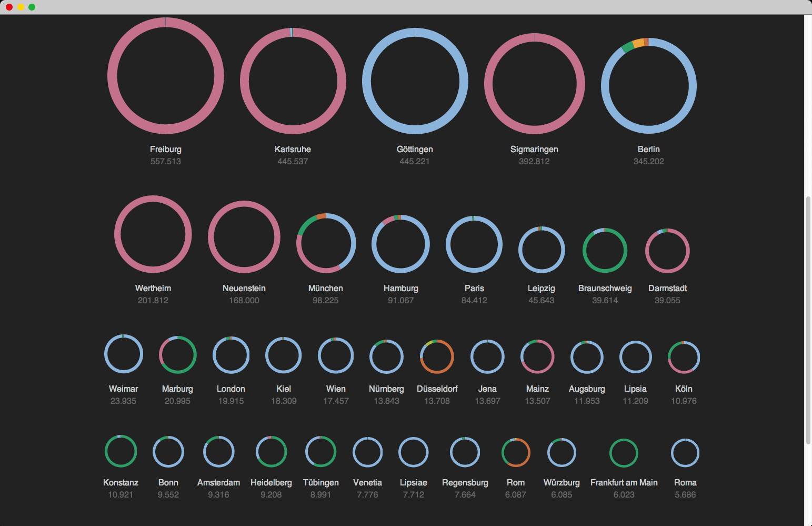The width and height of the screenshot is (812, 526).
Task: Click the Braunschweig label text
Action: point(605,289)
